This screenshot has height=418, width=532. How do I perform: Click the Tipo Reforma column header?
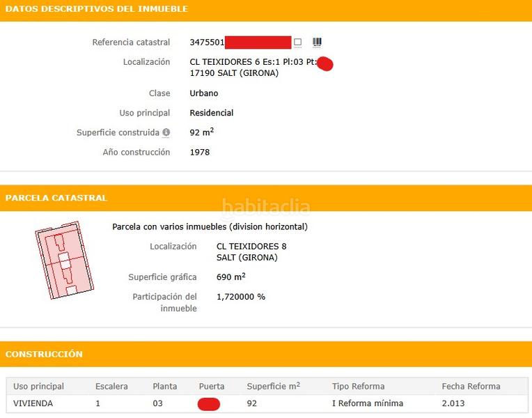pyautogui.click(x=358, y=386)
